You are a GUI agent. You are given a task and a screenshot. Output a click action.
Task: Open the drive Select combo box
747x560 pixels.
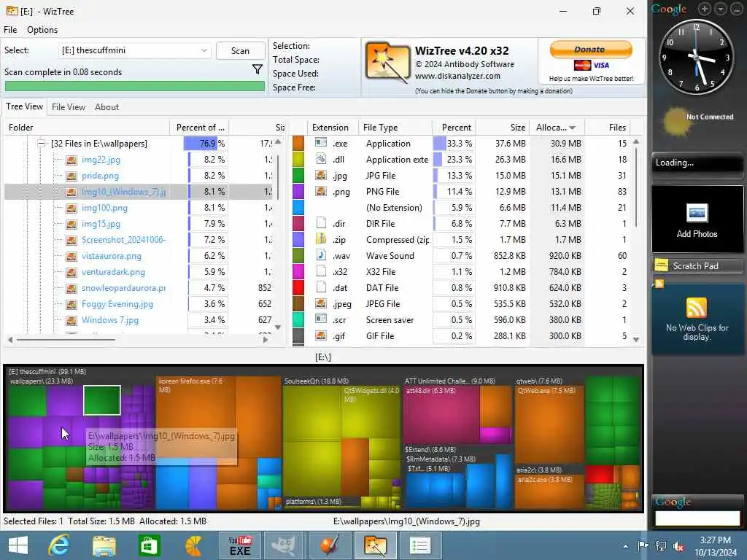134,50
